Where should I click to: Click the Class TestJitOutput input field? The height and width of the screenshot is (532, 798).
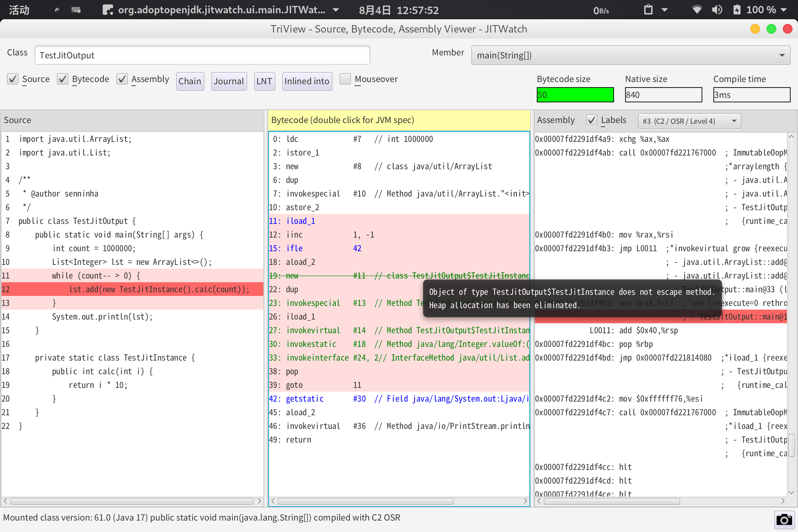[202, 55]
